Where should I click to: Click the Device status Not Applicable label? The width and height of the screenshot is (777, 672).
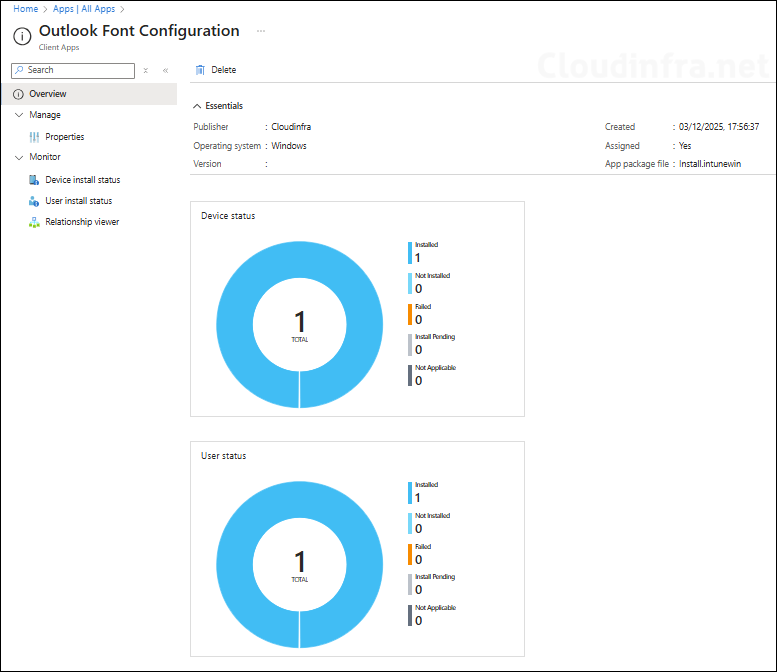pyautogui.click(x=436, y=368)
